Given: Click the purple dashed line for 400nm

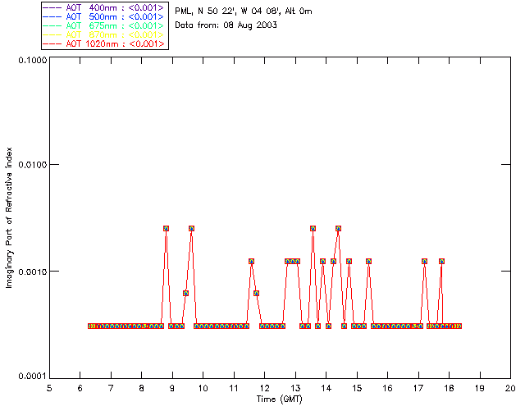Looking at the screenshot, I should [52, 7].
